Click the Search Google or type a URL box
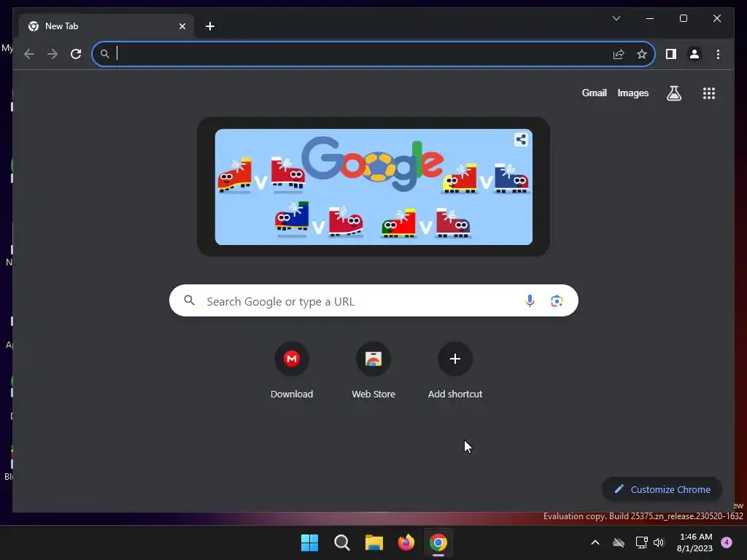This screenshot has height=560, width=747. pyautogui.click(x=373, y=300)
